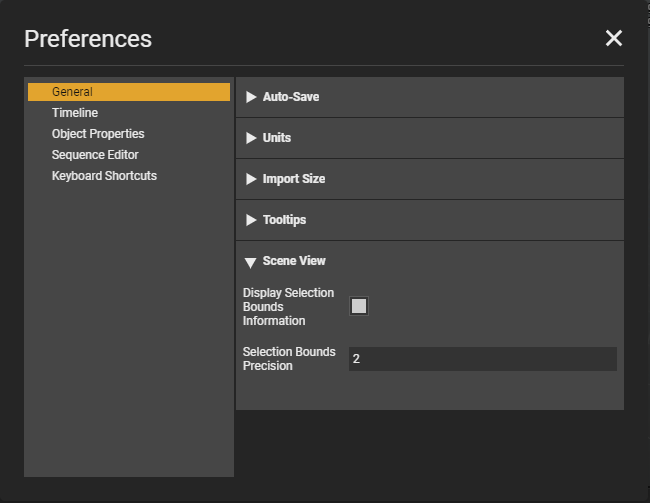Collapse the Scene View section header
This screenshot has width=650, height=503.
point(430,261)
